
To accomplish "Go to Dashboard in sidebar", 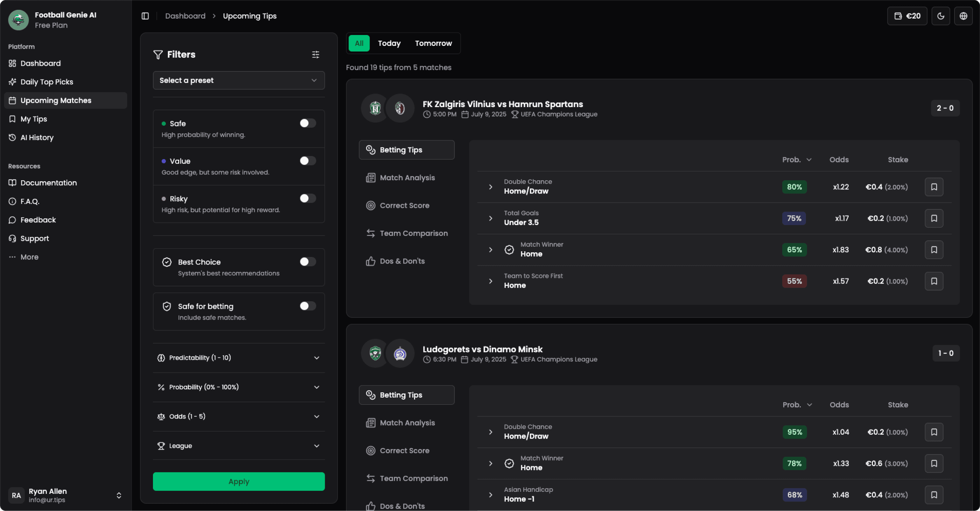I will coord(65,63).
